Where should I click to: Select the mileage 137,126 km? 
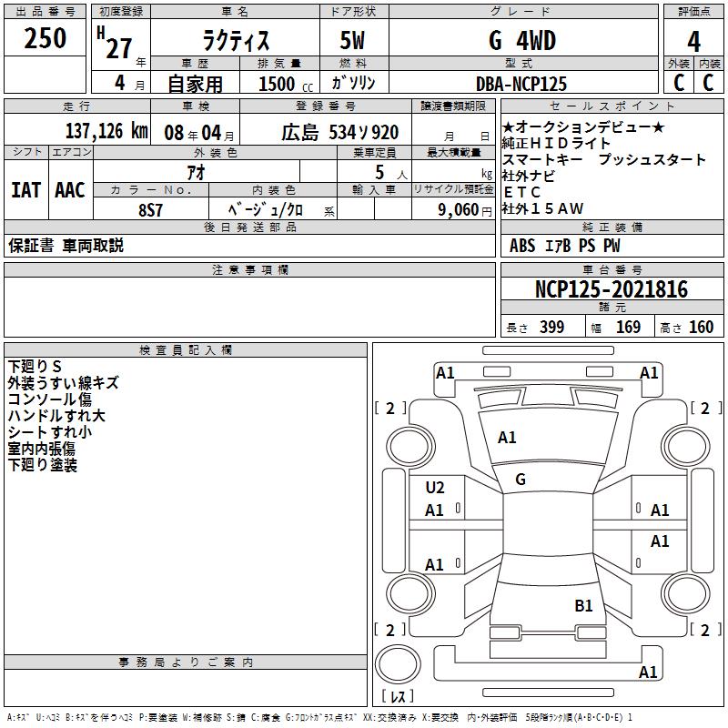106,131
